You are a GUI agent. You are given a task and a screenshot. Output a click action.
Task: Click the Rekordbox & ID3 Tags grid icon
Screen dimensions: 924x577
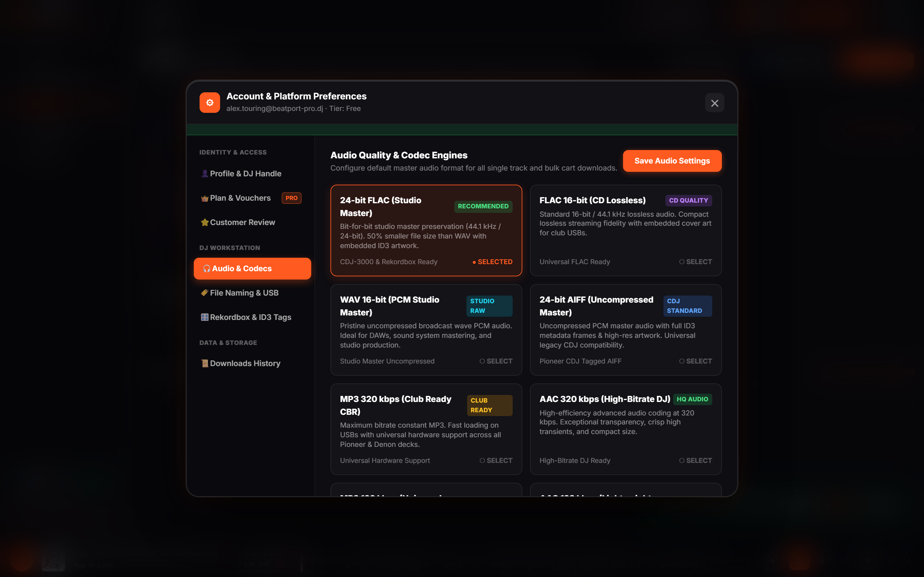[x=205, y=317]
